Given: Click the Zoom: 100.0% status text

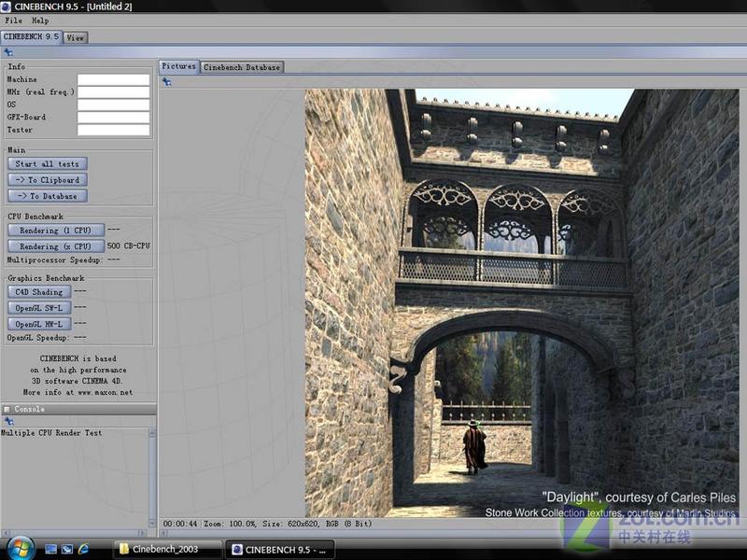Looking at the screenshot, I should click(x=230, y=524).
